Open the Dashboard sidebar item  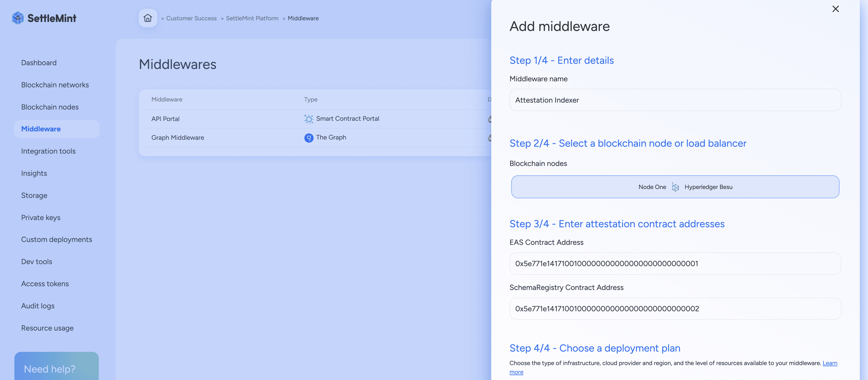tap(39, 63)
